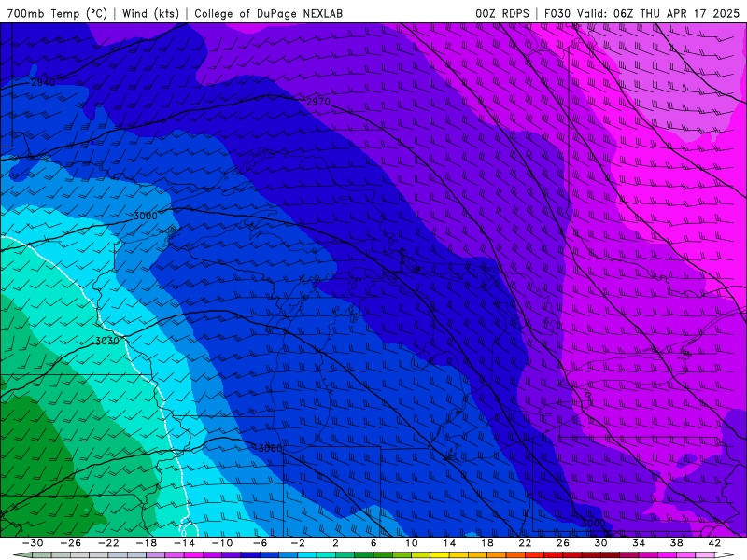
Task: Select the 2940 height contour label
Action: [x=43, y=82]
